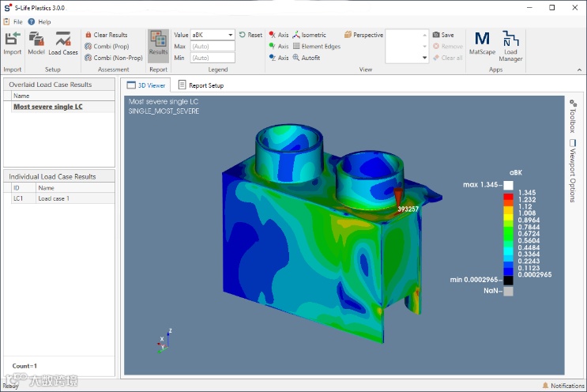Reset the legend values

[x=250, y=35]
